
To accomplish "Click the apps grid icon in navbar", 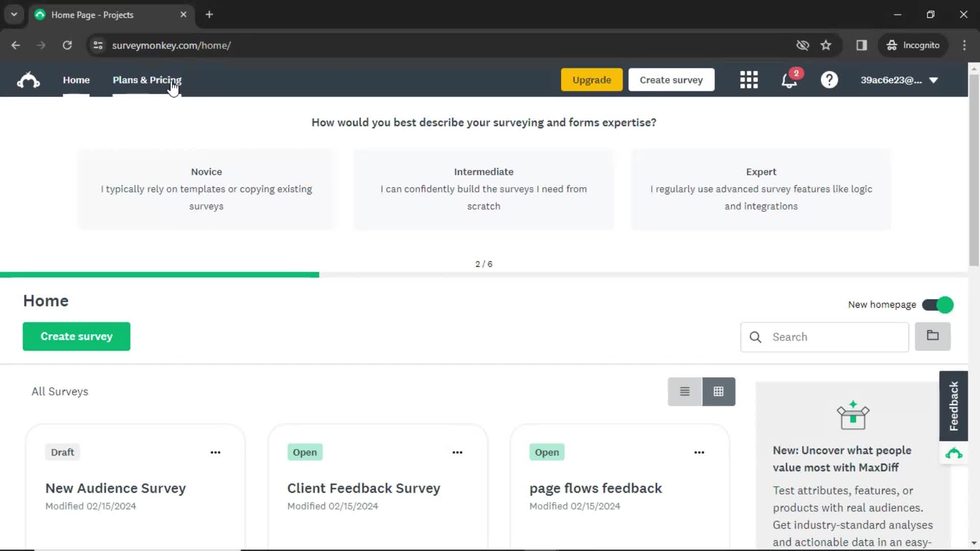I will [x=749, y=80].
